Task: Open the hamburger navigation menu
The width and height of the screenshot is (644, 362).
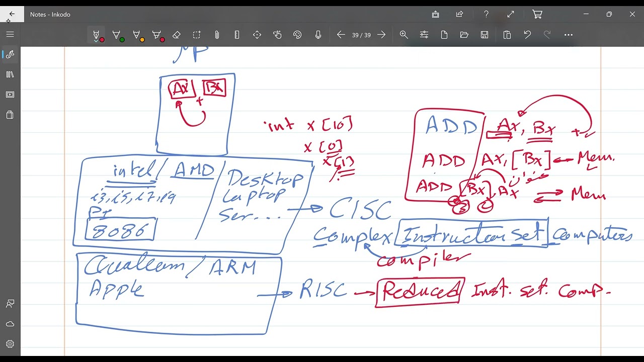Action: click(10, 34)
